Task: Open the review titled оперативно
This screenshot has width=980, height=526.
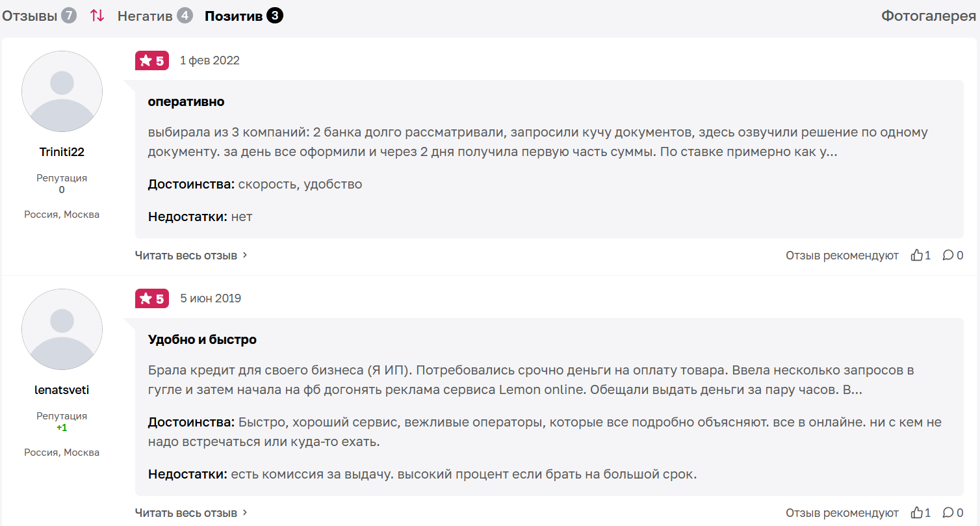Action: click(186, 102)
